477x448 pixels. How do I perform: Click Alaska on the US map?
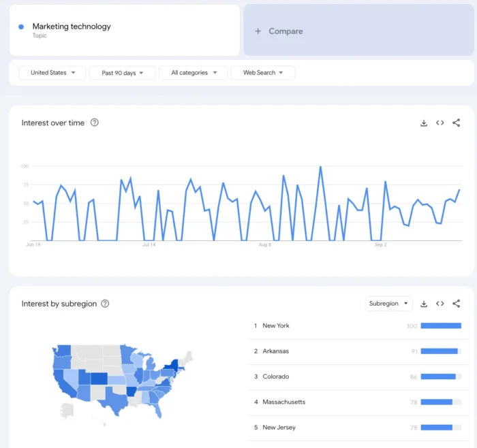pos(67,411)
